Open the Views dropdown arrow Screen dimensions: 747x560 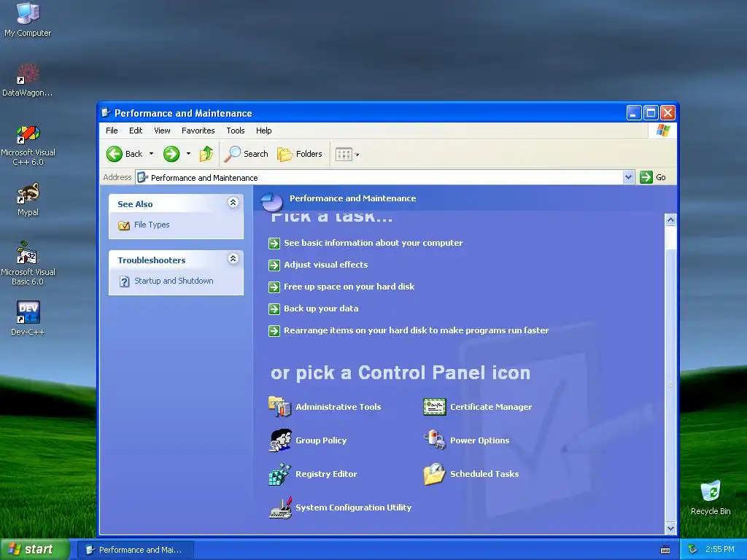click(357, 155)
